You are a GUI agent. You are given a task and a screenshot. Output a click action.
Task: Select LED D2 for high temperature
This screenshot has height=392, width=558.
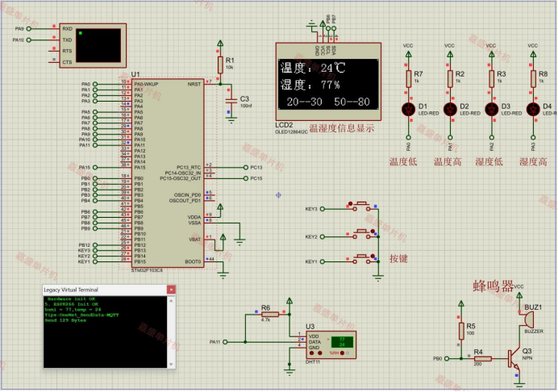[x=450, y=110]
